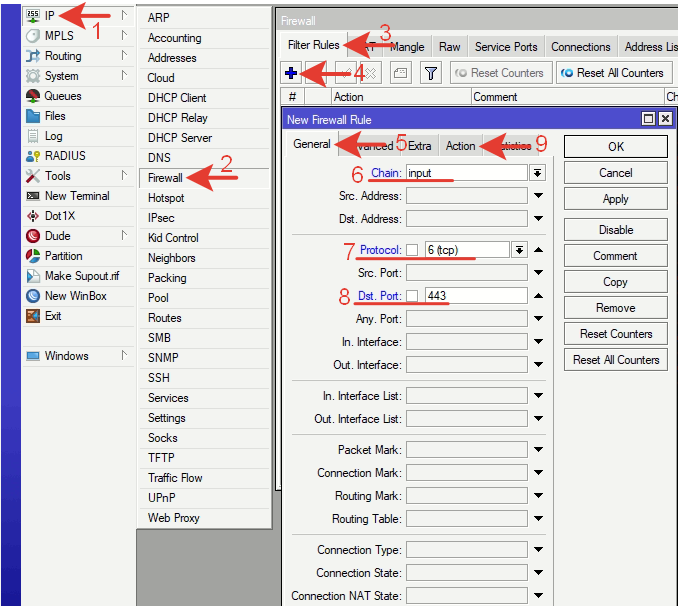Image resolution: width=678 pixels, height=606 pixels.
Task: Expand the Dst. Address field arrow
Action: pyautogui.click(x=538, y=219)
